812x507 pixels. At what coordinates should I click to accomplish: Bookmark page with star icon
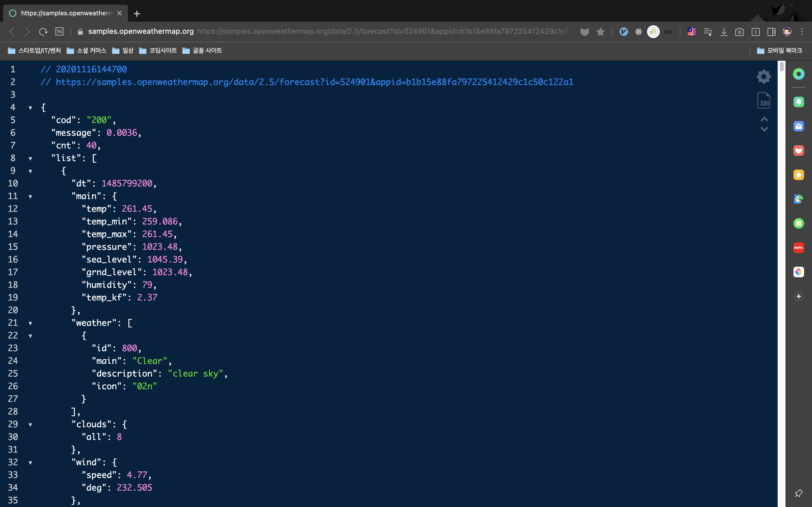click(x=600, y=32)
